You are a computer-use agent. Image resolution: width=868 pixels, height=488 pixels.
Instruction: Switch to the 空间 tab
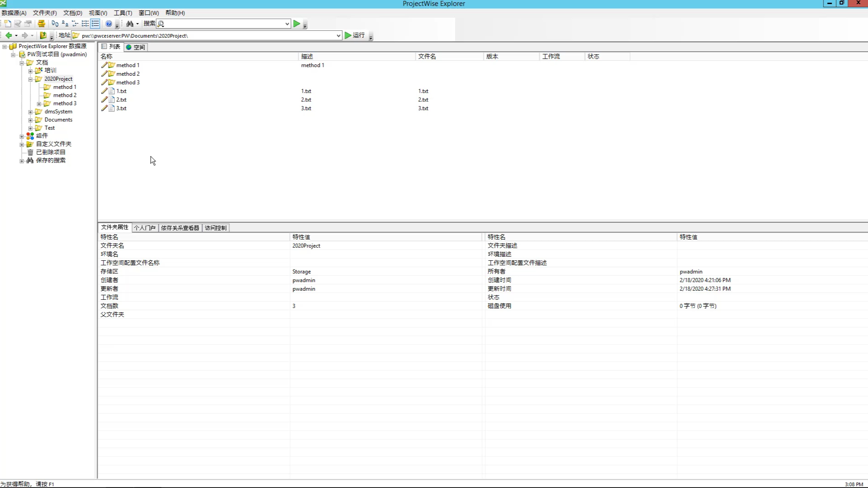[135, 47]
